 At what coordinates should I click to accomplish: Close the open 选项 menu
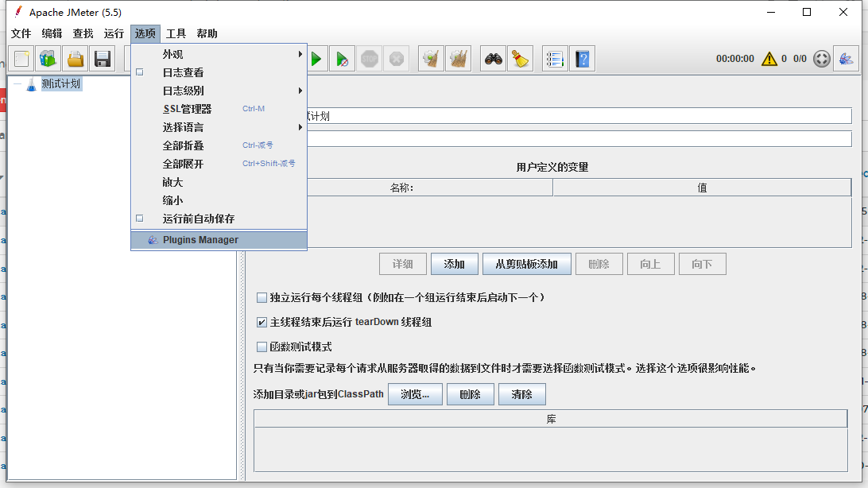tap(145, 33)
